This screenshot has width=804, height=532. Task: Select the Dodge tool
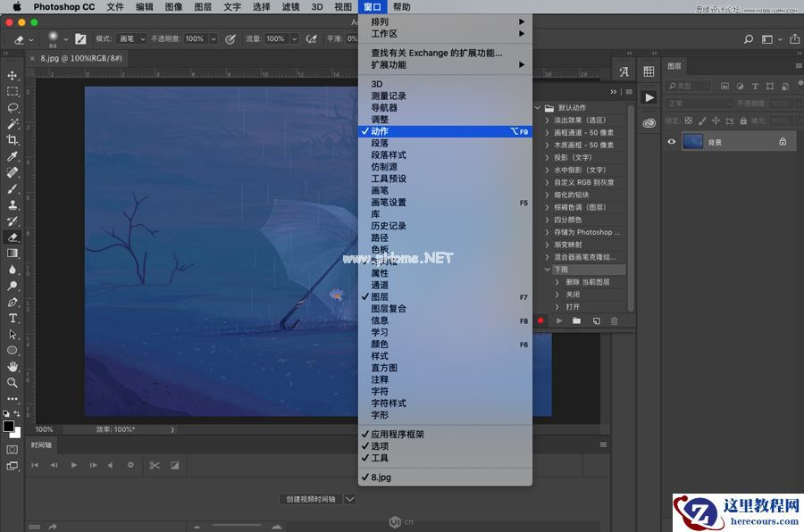coord(13,286)
